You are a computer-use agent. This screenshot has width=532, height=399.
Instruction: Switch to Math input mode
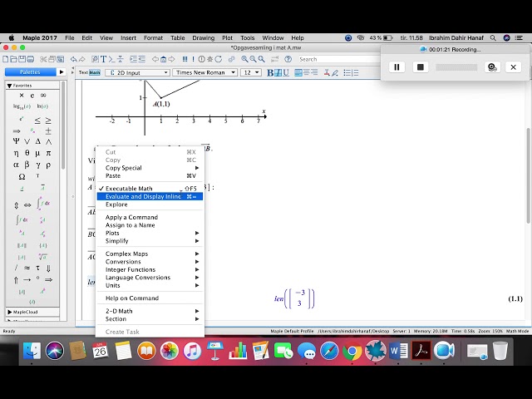pos(95,72)
